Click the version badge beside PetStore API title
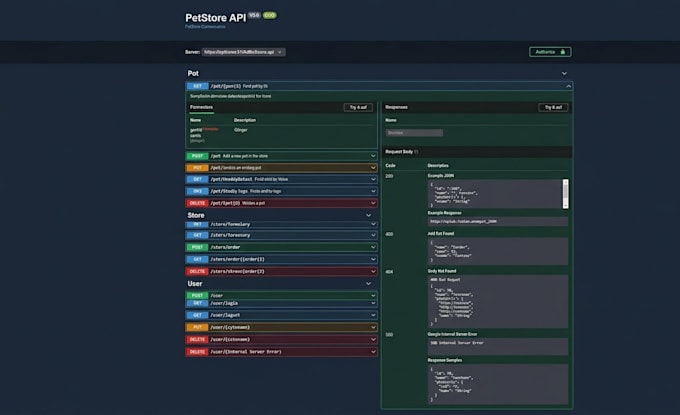Screen dimensions: 680x415 (254, 15)
